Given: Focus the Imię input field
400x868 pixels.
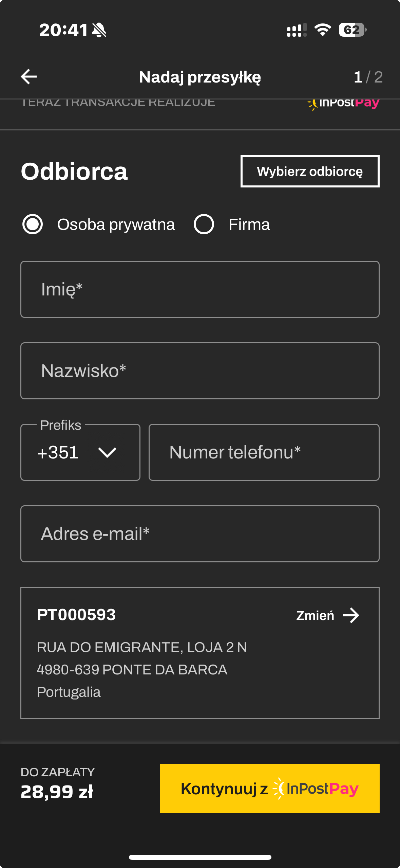Looking at the screenshot, I should pyautogui.click(x=200, y=289).
